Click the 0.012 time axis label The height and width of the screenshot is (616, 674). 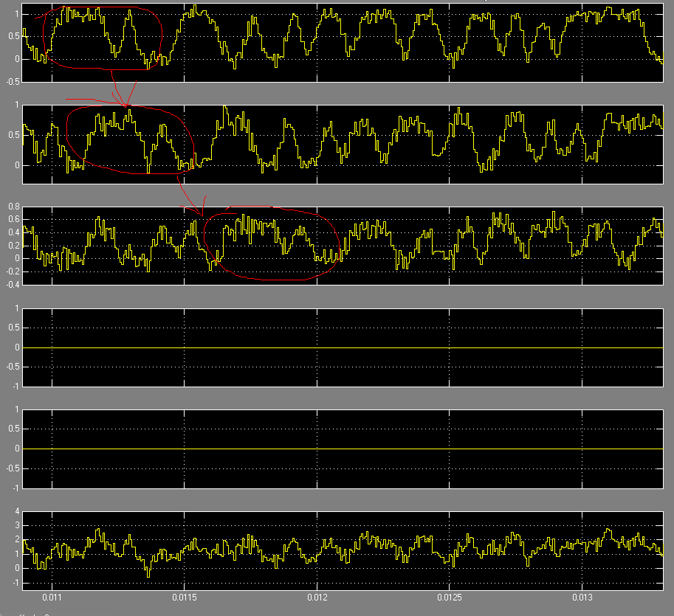pos(317,597)
